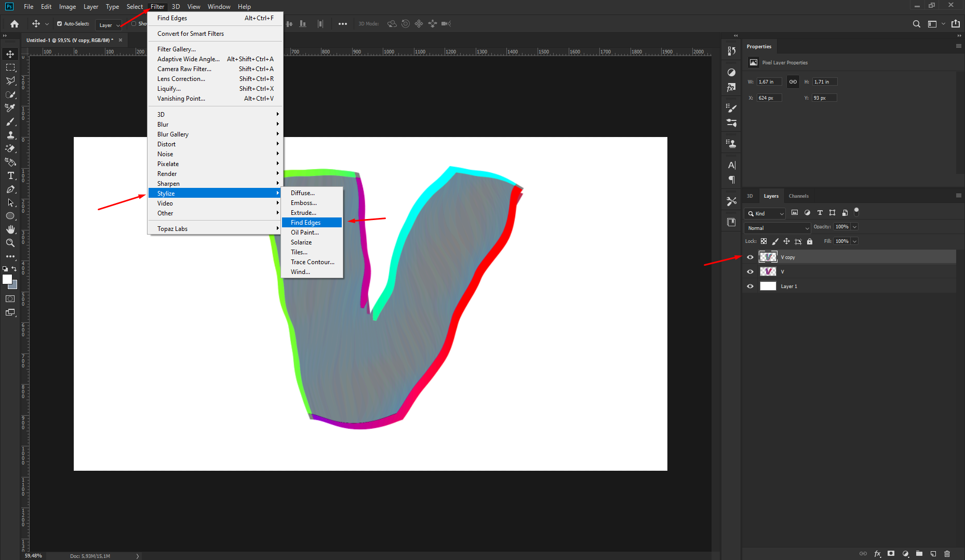965x560 pixels.
Task: Toggle layer filtering on/off switch
Action: [856, 212]
